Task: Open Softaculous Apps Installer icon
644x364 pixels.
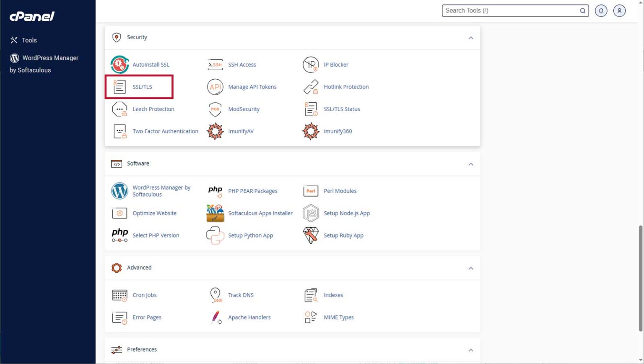Action: click(215, 213)
